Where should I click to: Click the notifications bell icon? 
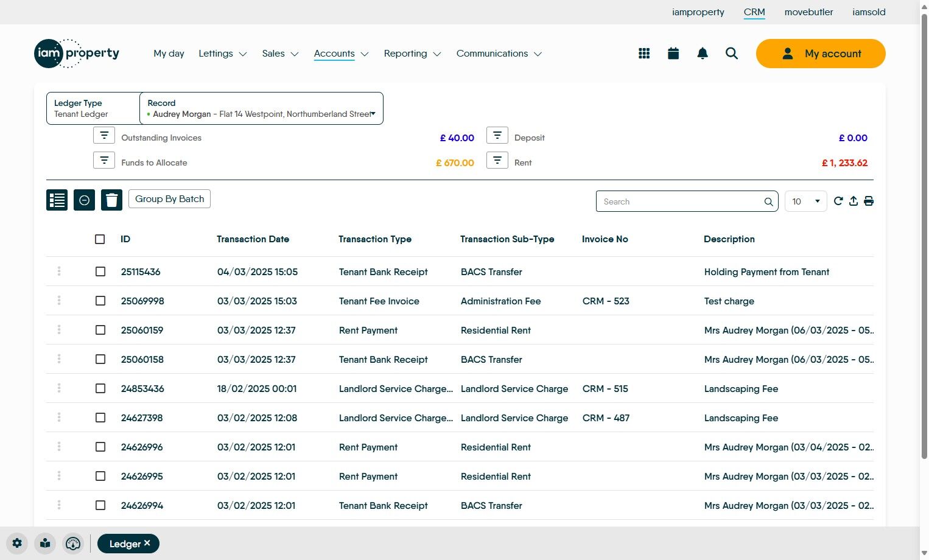click(703, 54)
